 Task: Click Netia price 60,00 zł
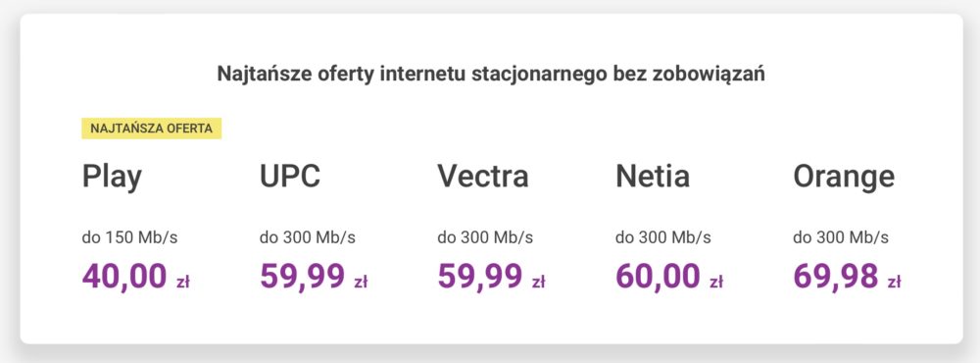click(x=669, y=276)
